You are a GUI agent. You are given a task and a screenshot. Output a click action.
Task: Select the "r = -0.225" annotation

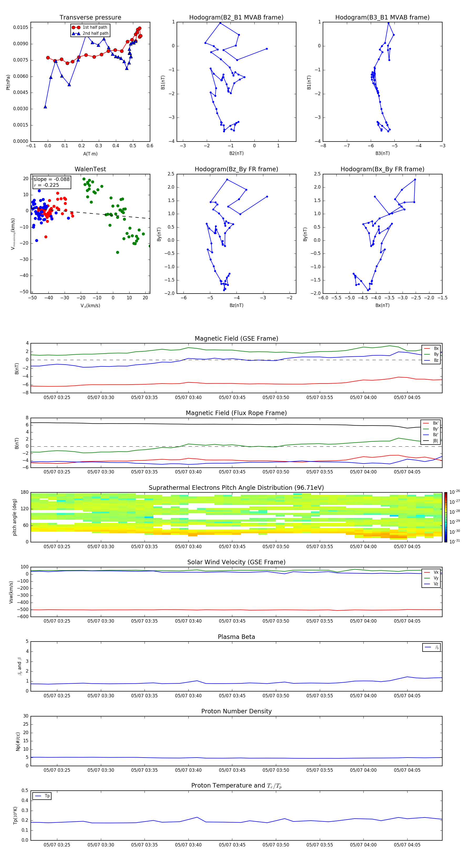[47, 185]
